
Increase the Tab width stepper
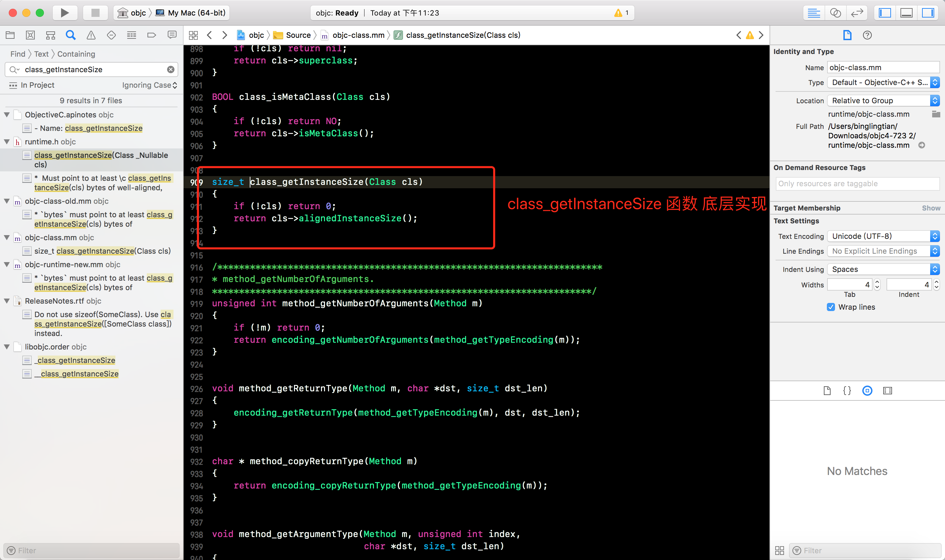coord(877,282)
